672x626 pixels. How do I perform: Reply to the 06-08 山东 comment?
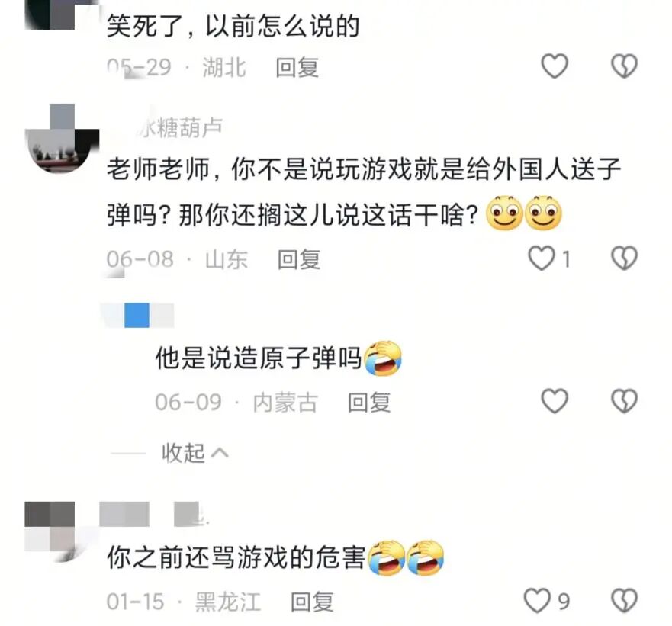pos(299,259)
